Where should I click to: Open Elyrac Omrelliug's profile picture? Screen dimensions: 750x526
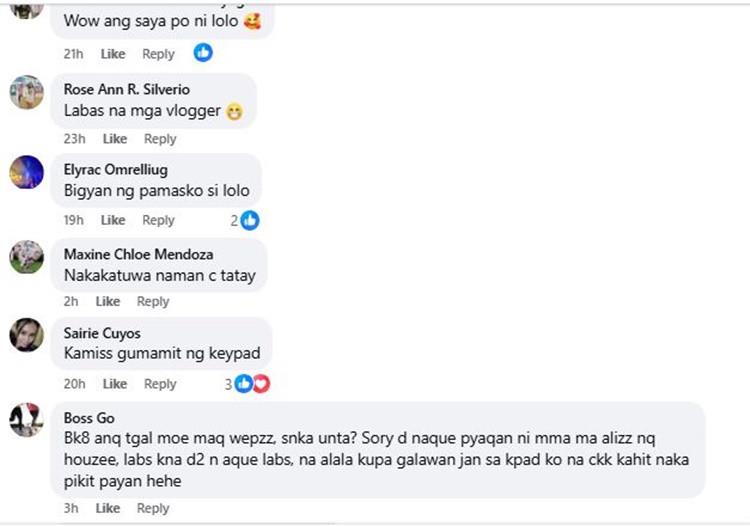coord(27,172)
